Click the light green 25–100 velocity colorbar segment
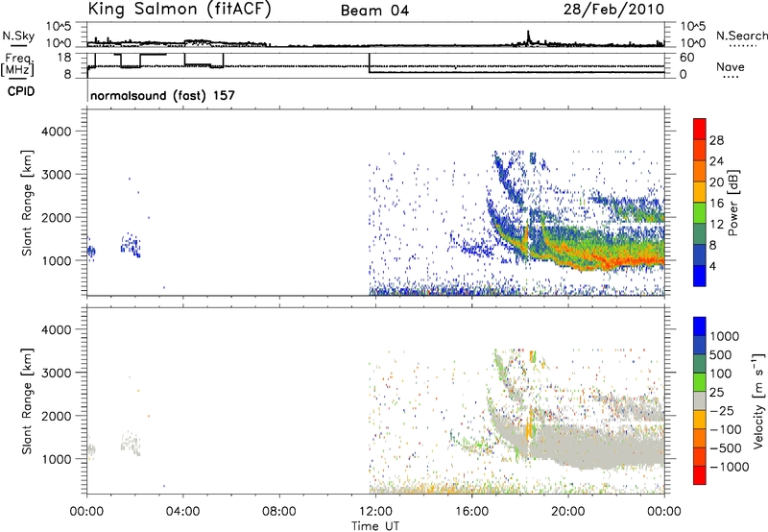This screenshot has height=532, width=768. [700, 382]
